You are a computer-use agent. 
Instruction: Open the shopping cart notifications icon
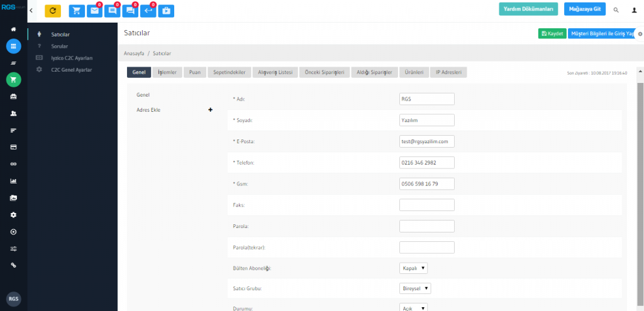tap(77, 11)
